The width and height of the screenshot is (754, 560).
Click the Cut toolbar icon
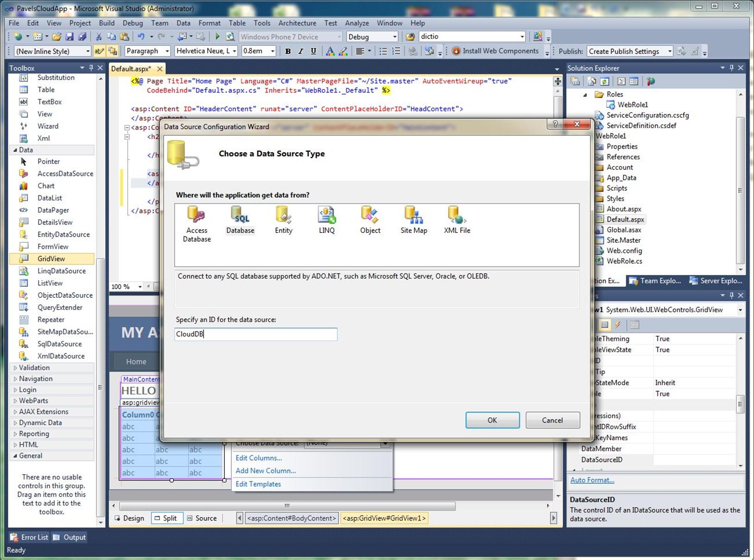[99, 37]
